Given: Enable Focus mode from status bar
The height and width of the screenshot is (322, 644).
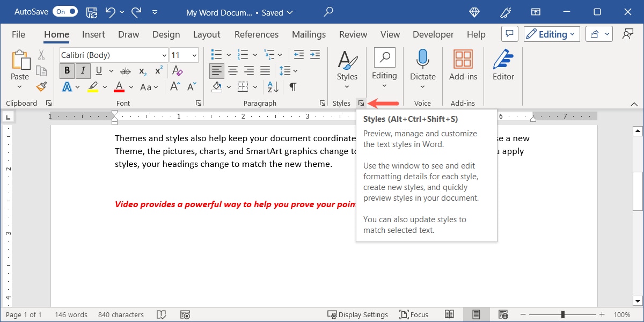Looking at the screenshot, I should [x=414, y=314].
